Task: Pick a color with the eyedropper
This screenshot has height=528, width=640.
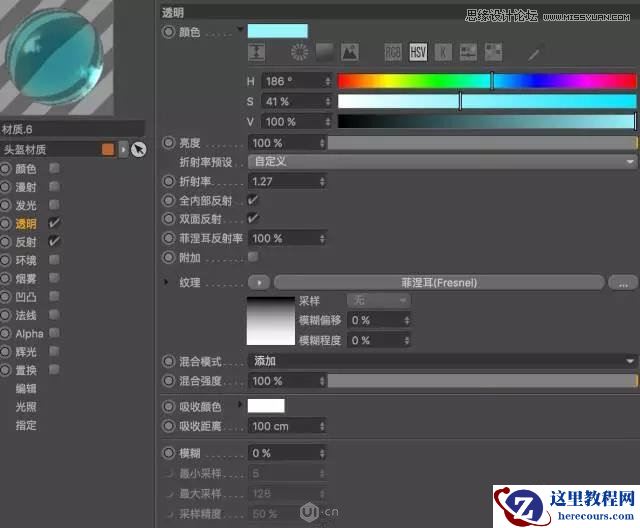Action: (x=536, y=53)
